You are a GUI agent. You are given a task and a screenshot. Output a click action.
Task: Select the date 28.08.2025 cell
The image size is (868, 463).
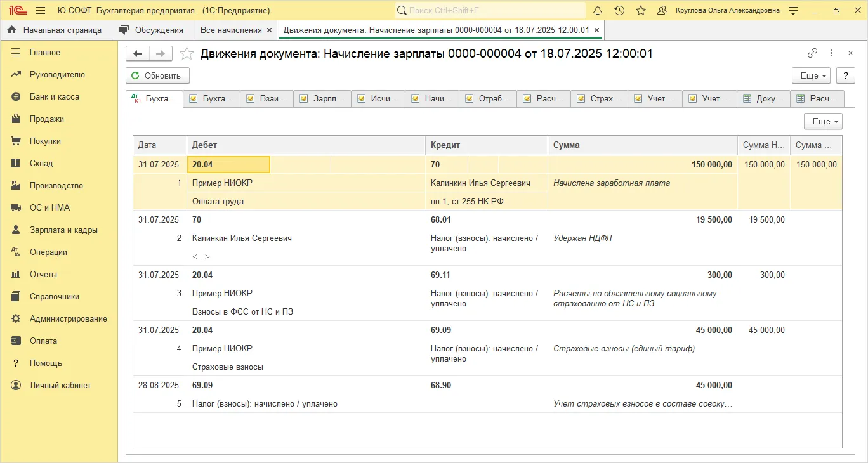coord(159,386)
